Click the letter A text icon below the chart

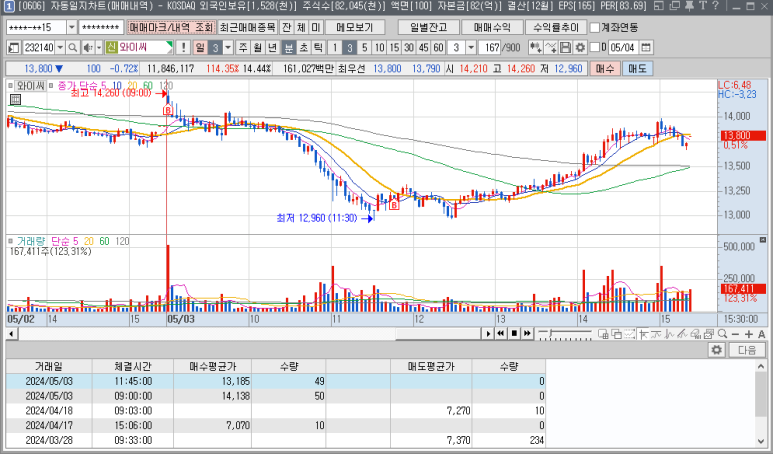(762, 334)
